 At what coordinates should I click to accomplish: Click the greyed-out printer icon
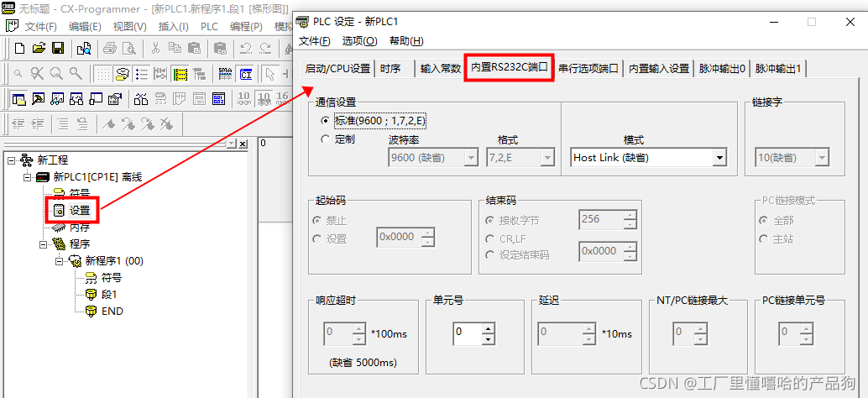click(110, 48)
